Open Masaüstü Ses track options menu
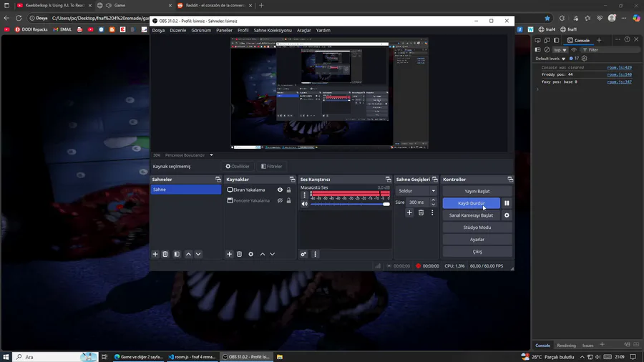 [x=304, y=195]
